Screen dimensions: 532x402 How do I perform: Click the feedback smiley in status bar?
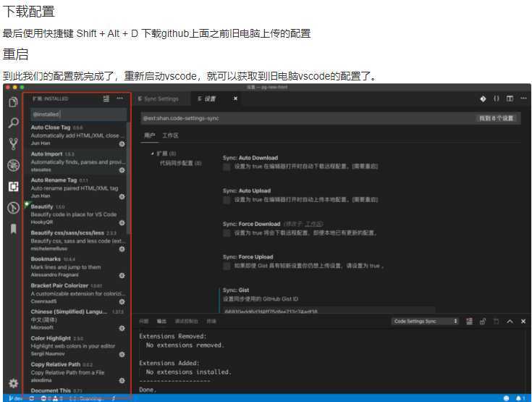pos(506,398)
